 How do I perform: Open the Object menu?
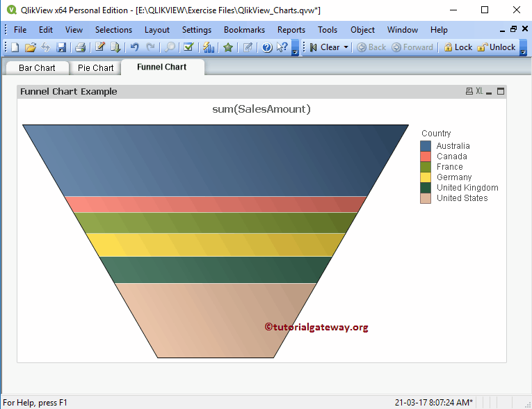[362, 30]
